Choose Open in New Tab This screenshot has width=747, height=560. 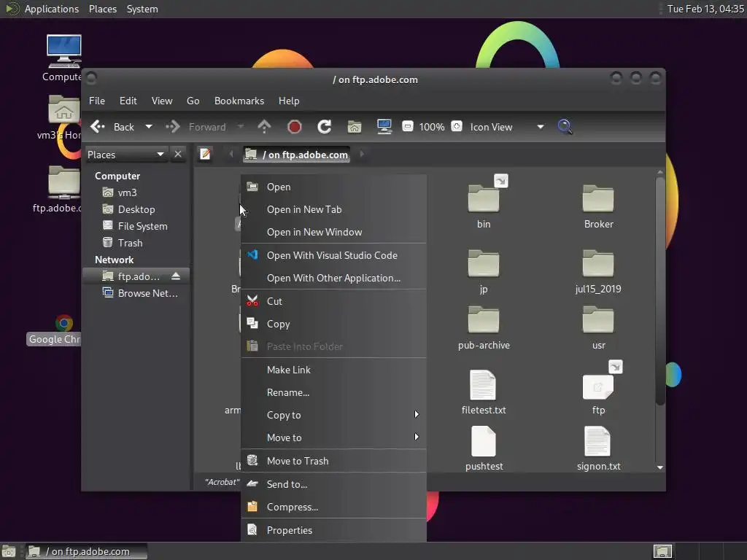(333, 209)
